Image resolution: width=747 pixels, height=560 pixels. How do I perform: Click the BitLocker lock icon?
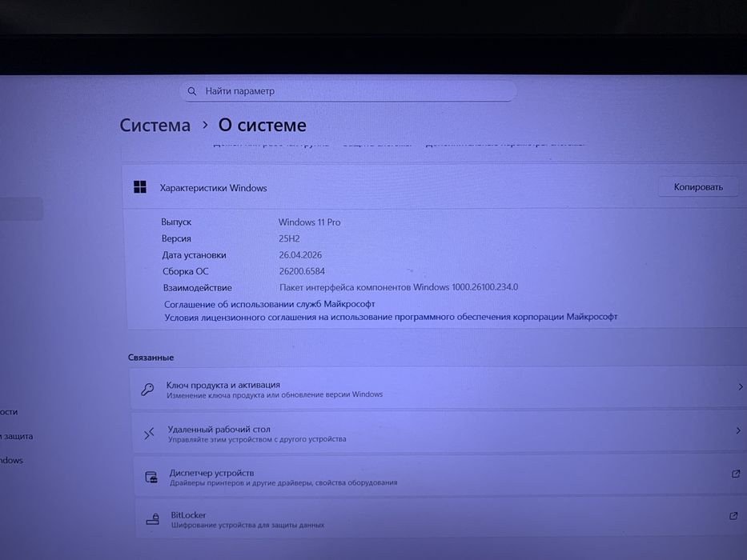coord(153,518)
